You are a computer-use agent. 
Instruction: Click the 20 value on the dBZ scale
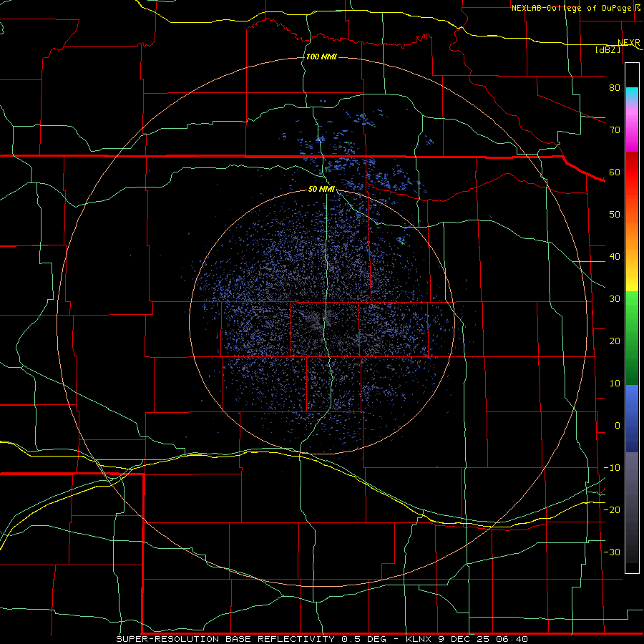615,341
